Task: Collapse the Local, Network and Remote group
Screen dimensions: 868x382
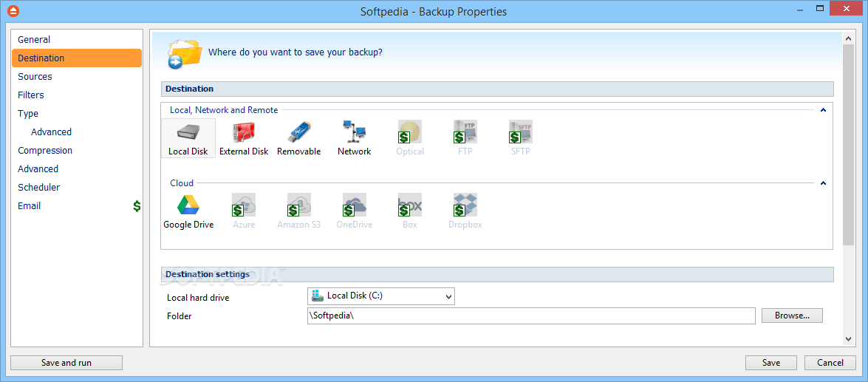Action: coord(823,110)
